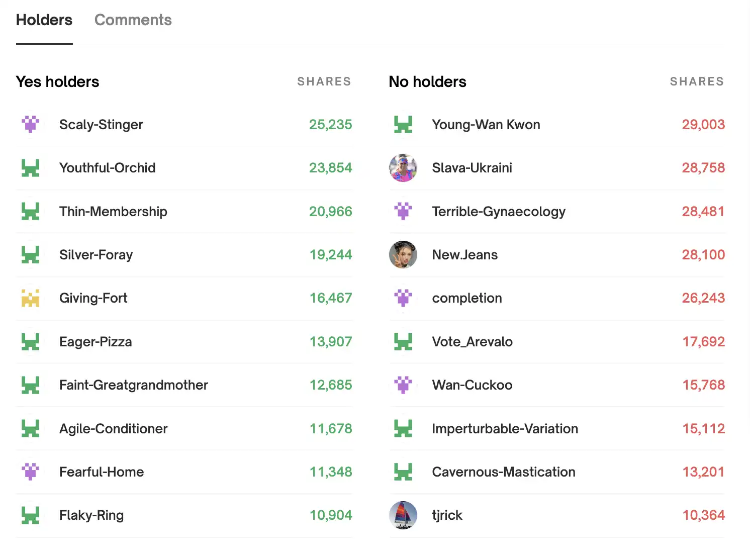This screenshot has width=750, height=560.
Task: Click NewJeans profile picture
Action: click(403, 255)
